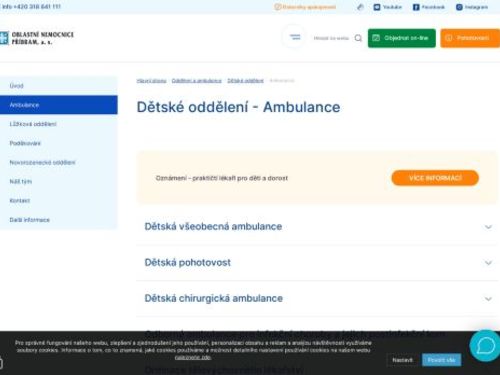Open Novorozenecké oddělení in sidebar
The height and width of the screenshot is (375, 500).
tap(59, 162)
